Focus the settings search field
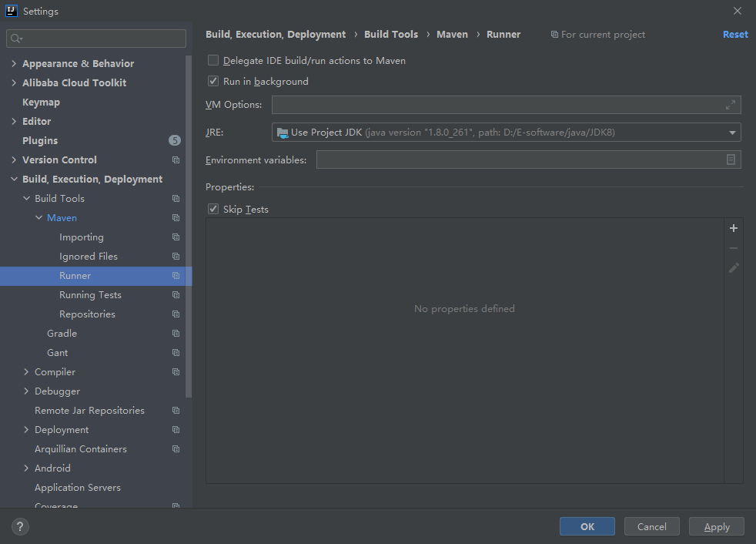The image size is (756, 544). click(96, 39)
